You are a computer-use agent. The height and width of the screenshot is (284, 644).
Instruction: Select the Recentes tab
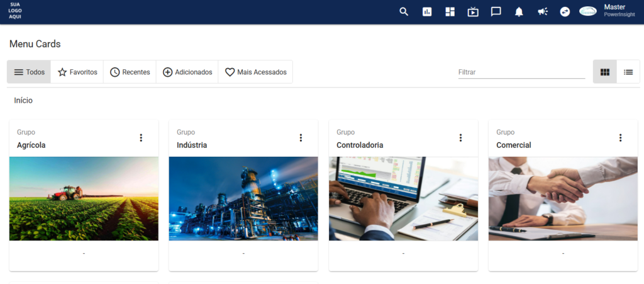tap(130, 72)
